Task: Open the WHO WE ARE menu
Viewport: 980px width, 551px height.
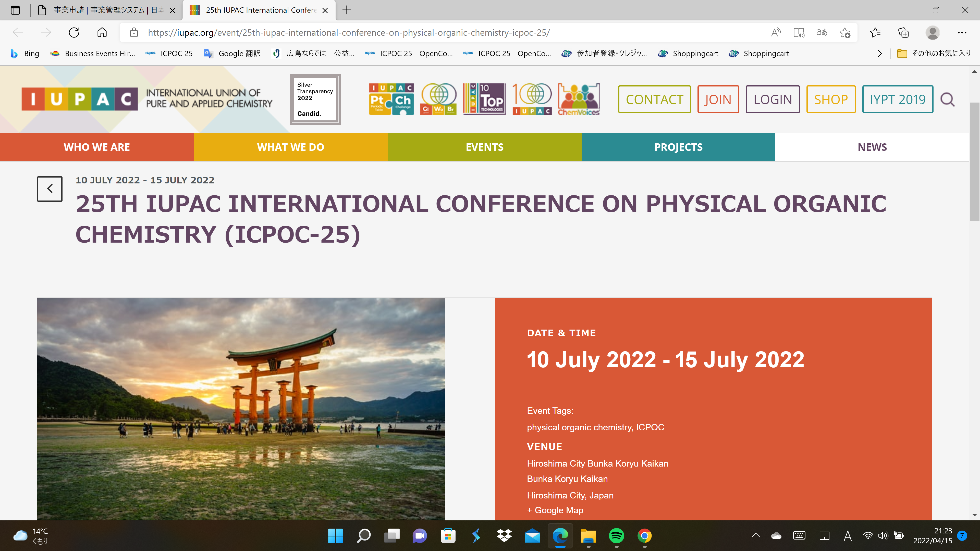Action: [x=97, y=147]
